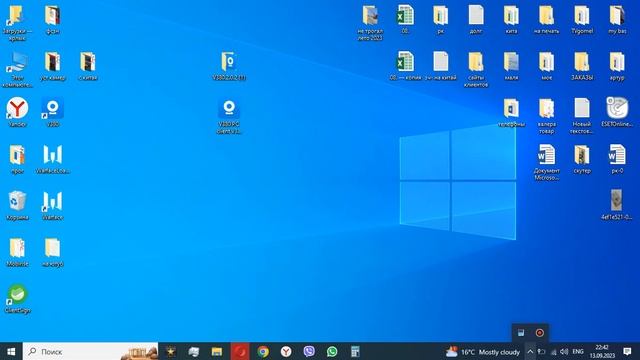This screenshot has width=640, height=360.
Task: Open the V380 2.0.2 folder icon
Action: click(229, 62)
